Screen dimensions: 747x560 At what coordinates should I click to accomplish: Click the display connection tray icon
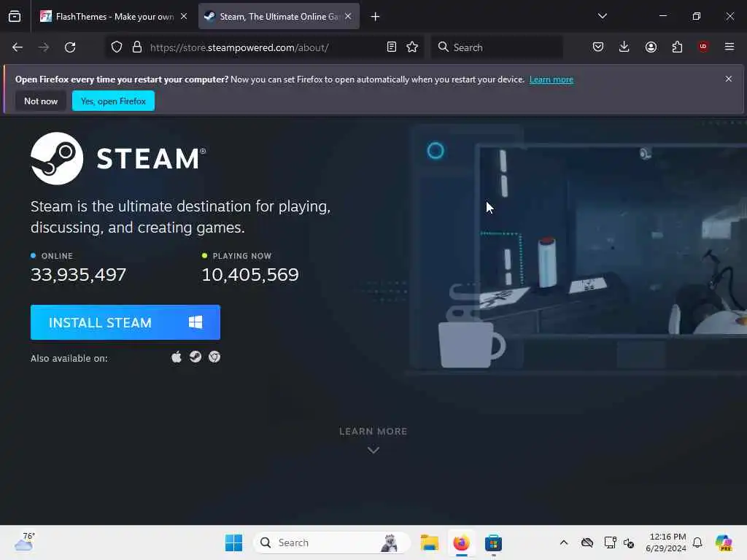pos(611,542)
